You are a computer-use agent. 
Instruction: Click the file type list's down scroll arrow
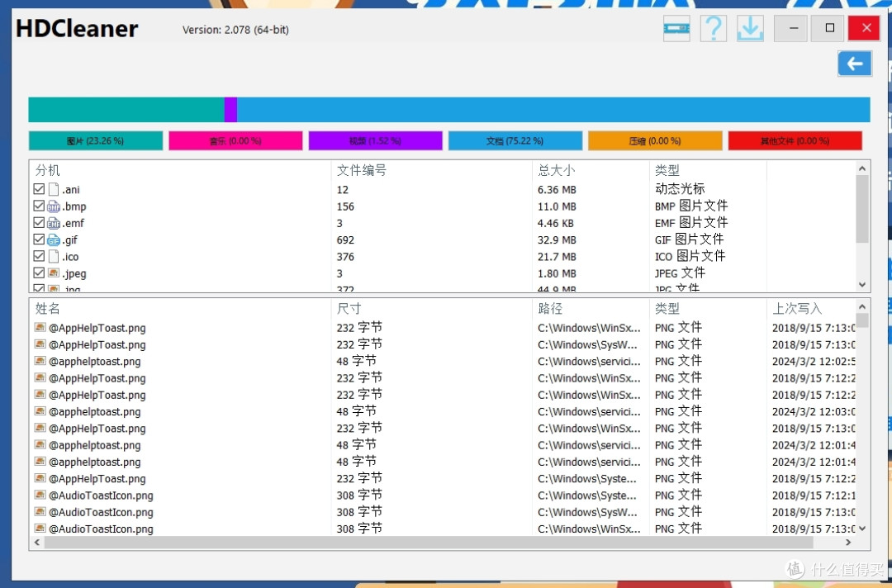[x=861, y=284]
